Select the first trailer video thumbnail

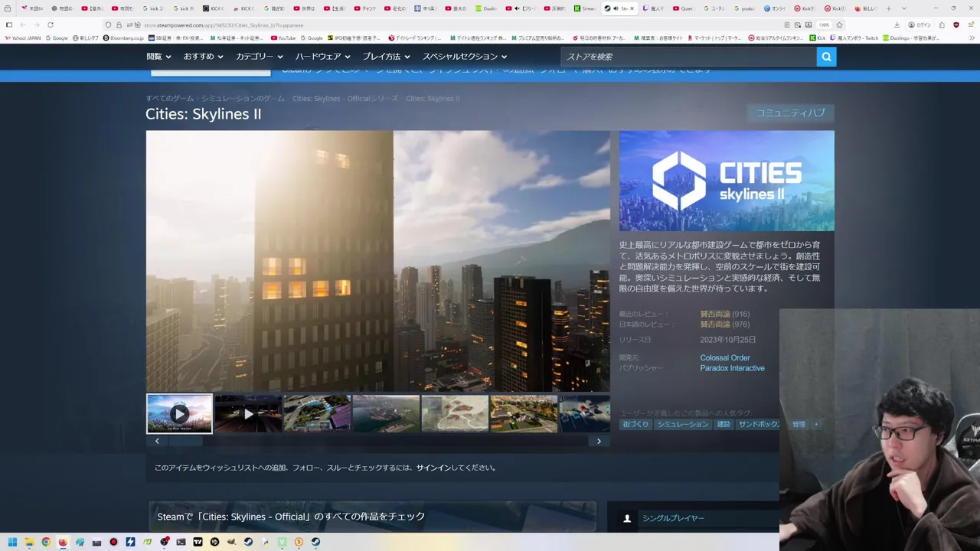179,414
